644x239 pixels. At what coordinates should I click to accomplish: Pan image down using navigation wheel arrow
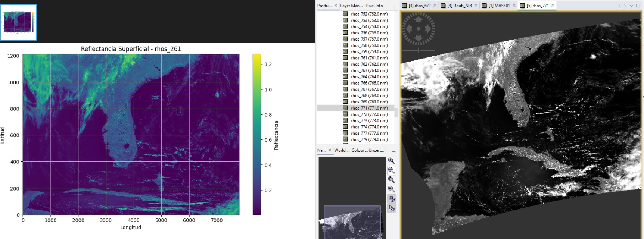pyautogui.click(x=419, y=38)
